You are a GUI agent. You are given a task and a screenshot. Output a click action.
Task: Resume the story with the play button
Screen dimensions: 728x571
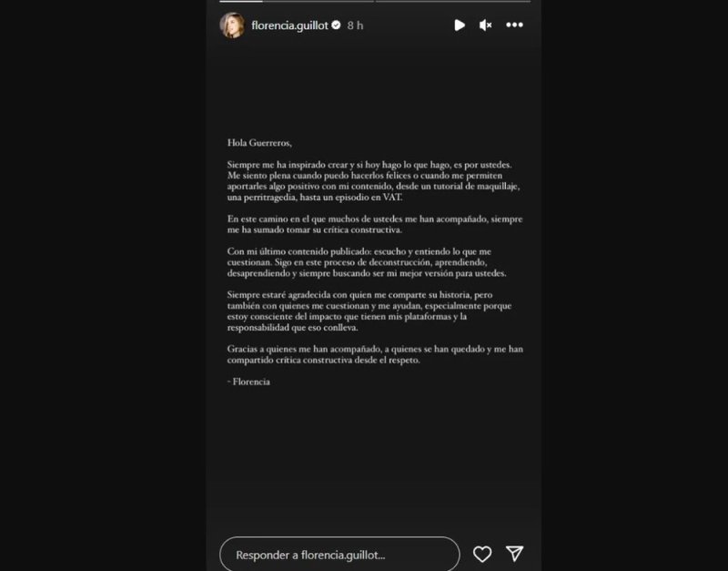pos(460,25)
